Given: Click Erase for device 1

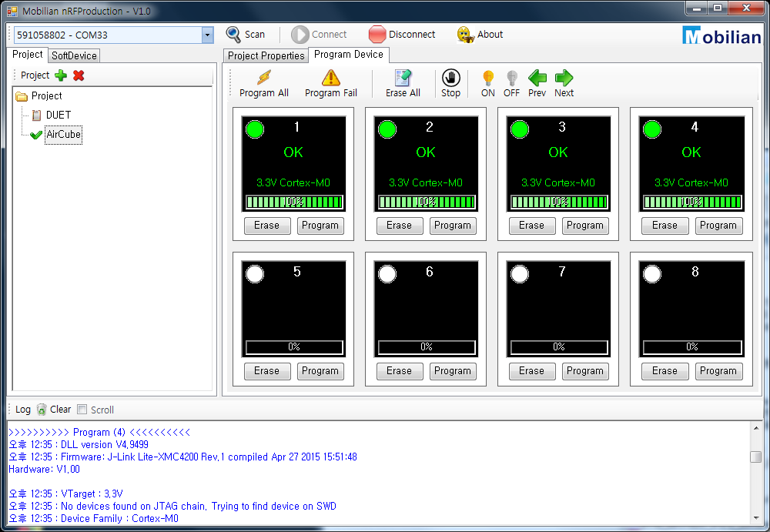Looking at the screenshot, I should [x=267, y=226].
